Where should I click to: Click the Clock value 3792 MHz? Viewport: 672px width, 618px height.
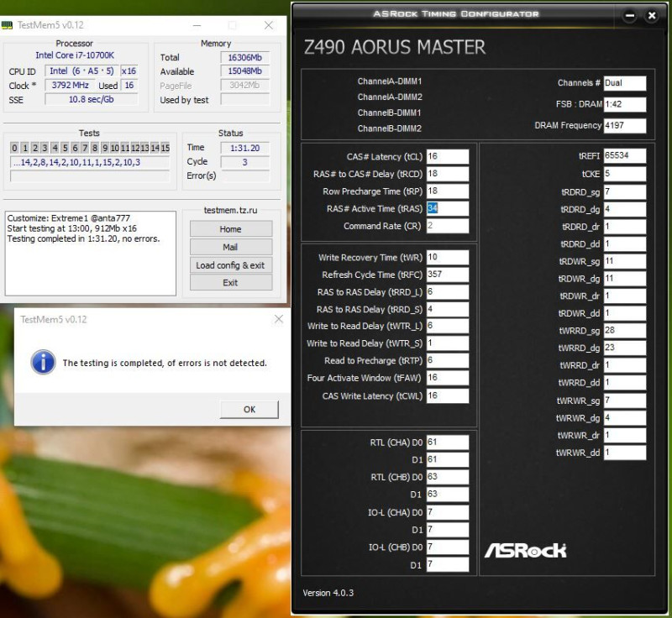point(70,85)
